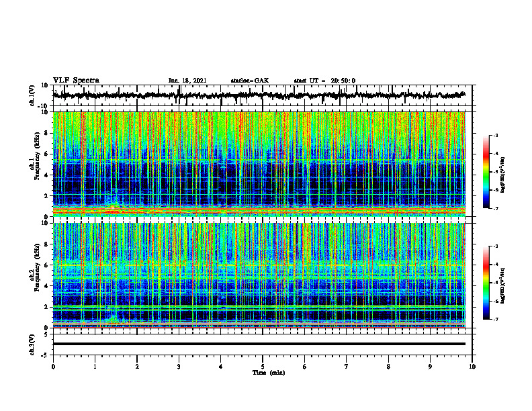The width and height of the screenshot is (532, 411).
Task: Click the time axis tick label "4"
Action: [x=221, y=367]
